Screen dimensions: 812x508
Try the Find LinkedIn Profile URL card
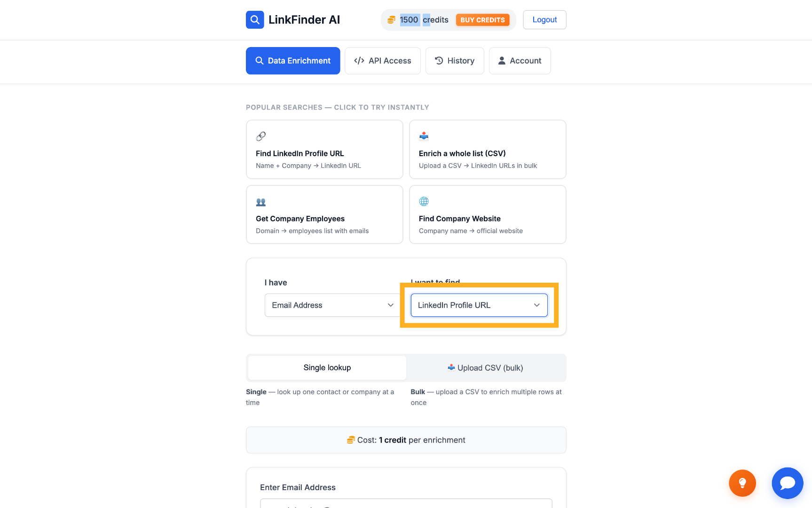click(324, 150)
